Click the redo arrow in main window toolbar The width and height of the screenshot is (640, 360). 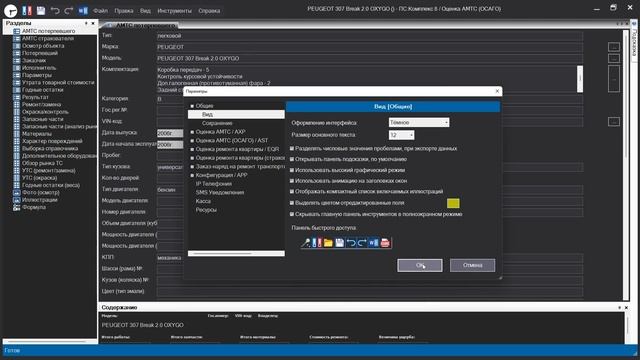click(x=69, y=10)
